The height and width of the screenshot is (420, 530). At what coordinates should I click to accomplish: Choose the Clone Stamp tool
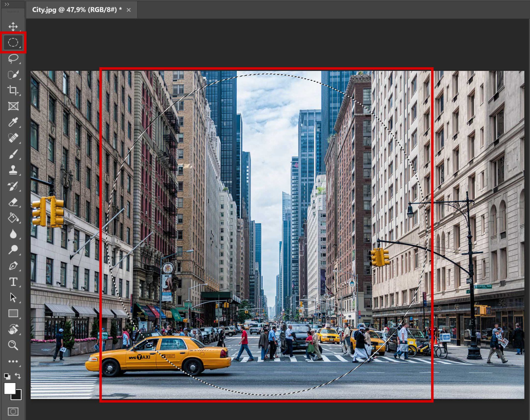click(13, 170)
